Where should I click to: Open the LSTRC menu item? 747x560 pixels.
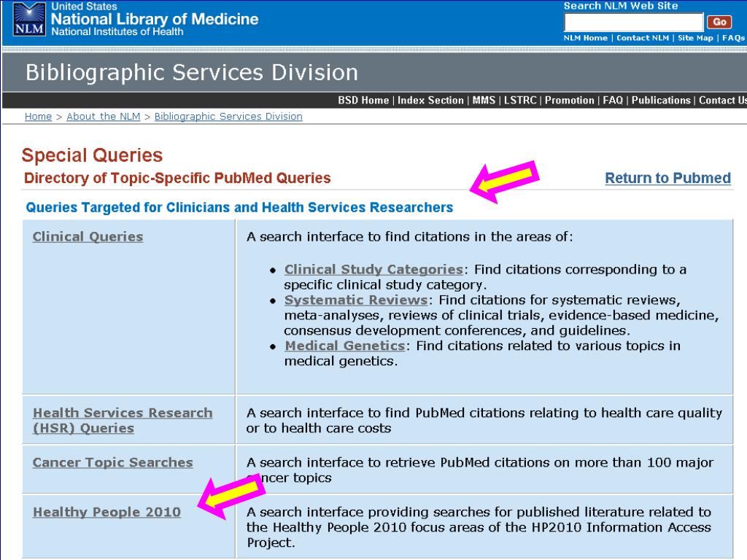pos(520,101)
